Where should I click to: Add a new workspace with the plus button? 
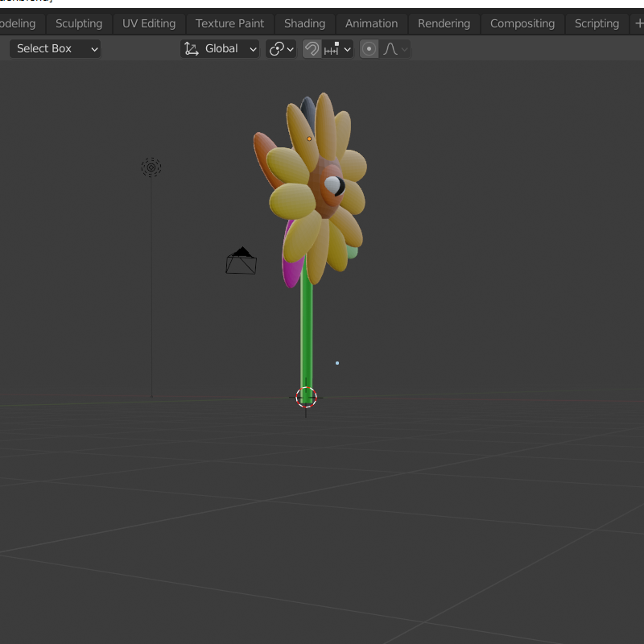point(638,23)
